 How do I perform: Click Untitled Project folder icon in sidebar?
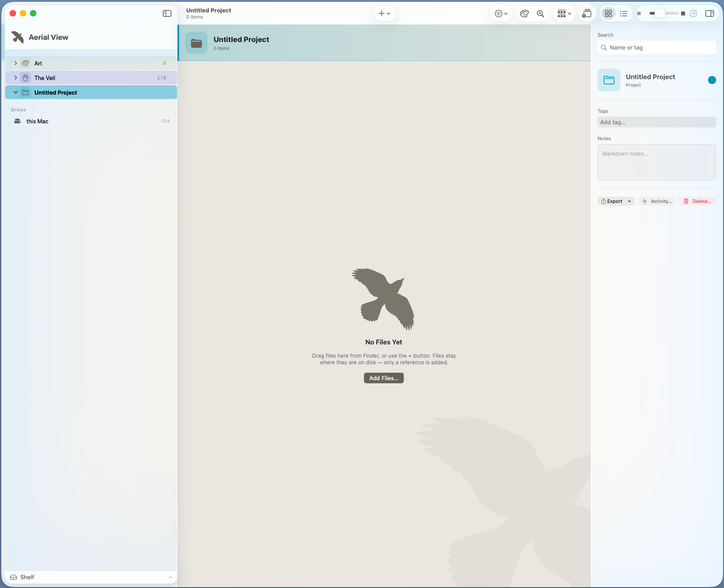pyautogui.click(x=26, y=92)
